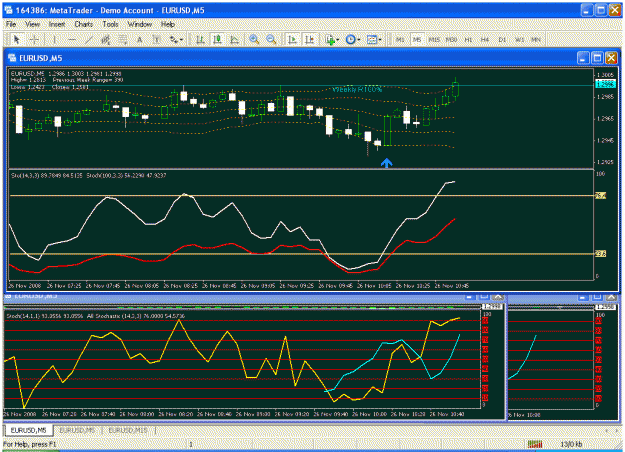Viewport: 625px width, 452px height.
Task: Draw a vertical line tool
Action: (x=54, y=39)
